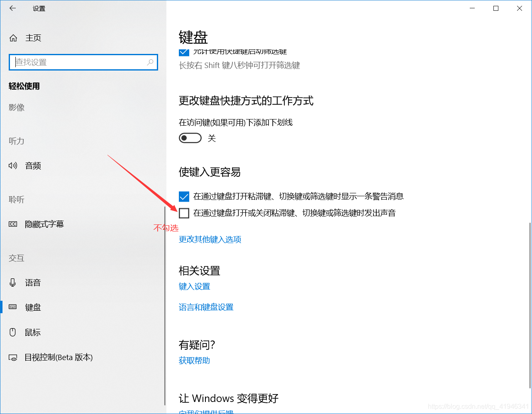Click the 听力 category label
The image size is (532, 414).
17,141
